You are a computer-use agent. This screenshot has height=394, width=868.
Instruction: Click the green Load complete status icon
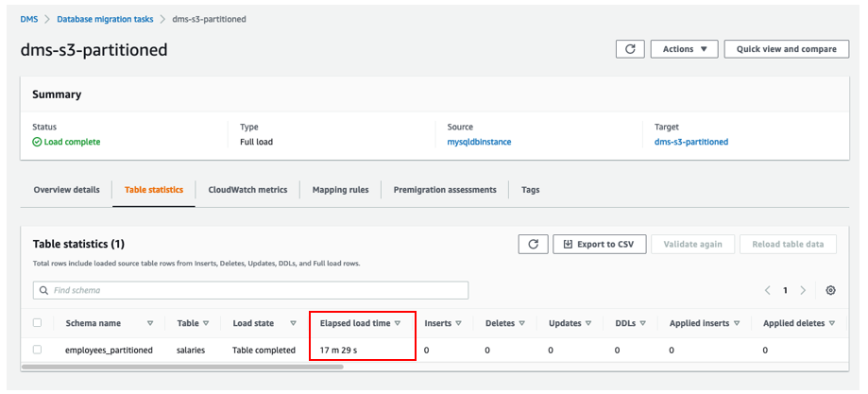tap(37, 142)
